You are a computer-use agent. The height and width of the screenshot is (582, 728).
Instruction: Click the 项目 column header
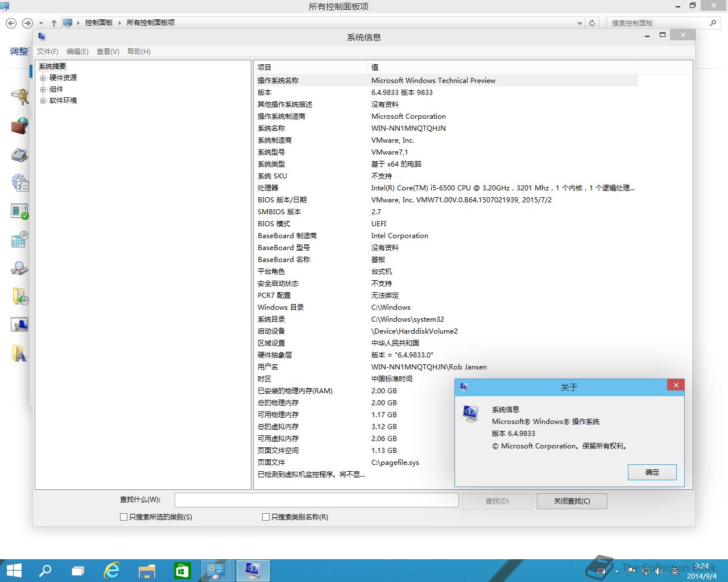point(311,67)
